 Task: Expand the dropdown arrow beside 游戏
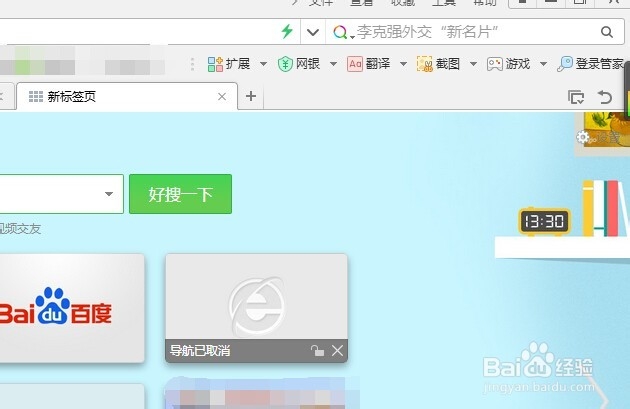[x=543, y=64]
